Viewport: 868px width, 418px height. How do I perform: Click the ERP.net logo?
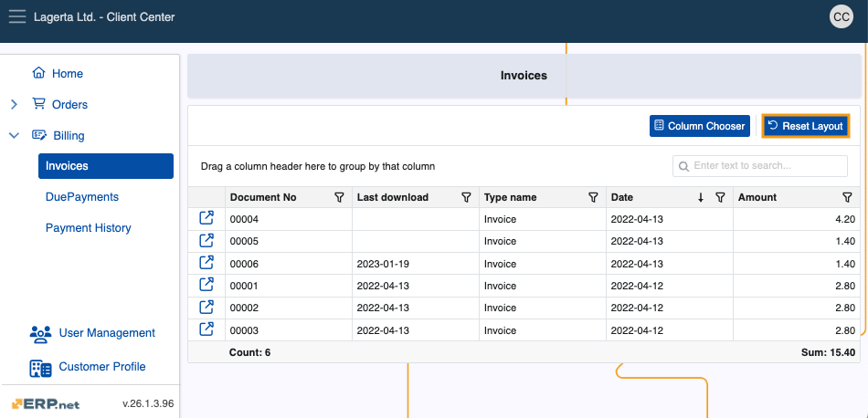click(x=46, y=403)
